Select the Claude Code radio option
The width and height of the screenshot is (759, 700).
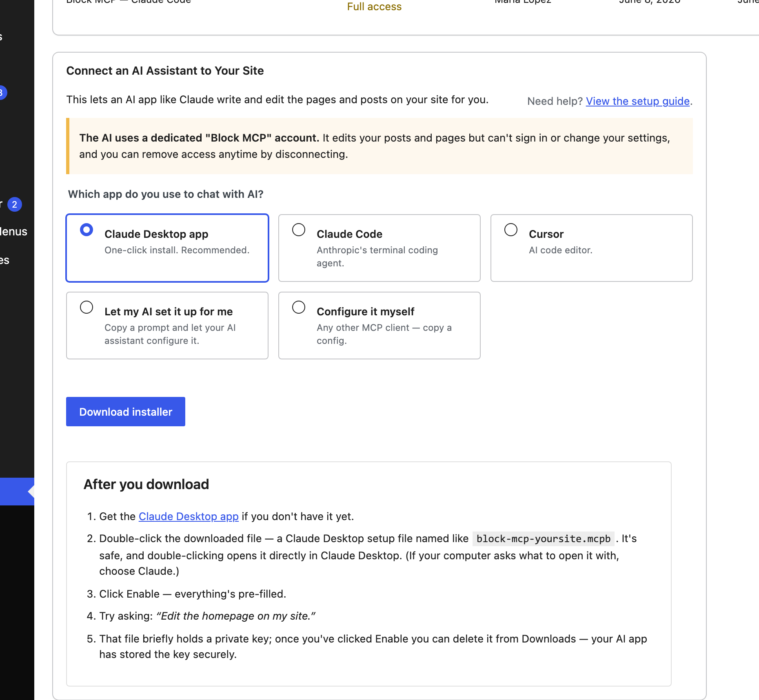pyautogui.click(x=299, y=230)
